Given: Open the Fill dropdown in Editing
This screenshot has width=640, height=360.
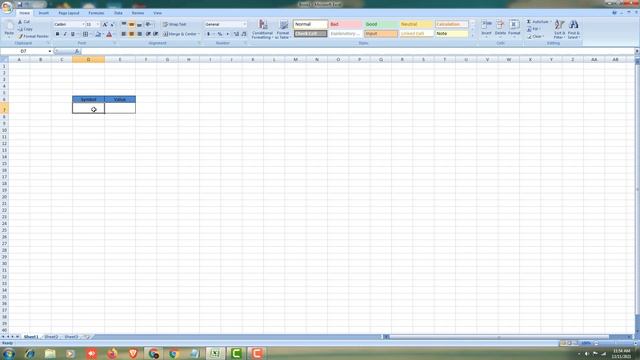Looking at the screenshot, I should coord(534,29).
